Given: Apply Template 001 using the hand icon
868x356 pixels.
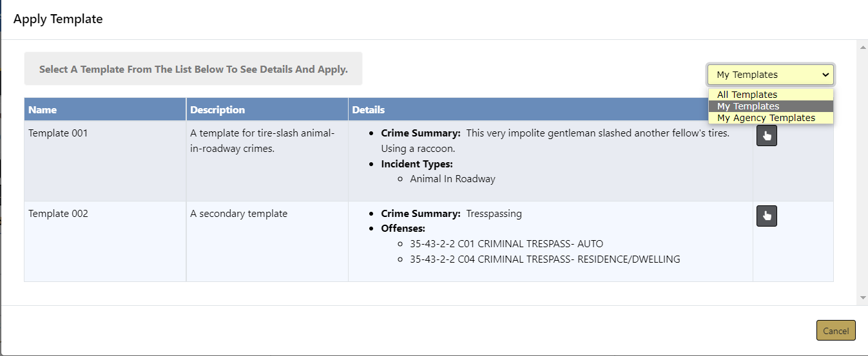Looking at the screenshot, I should point(766,136).
